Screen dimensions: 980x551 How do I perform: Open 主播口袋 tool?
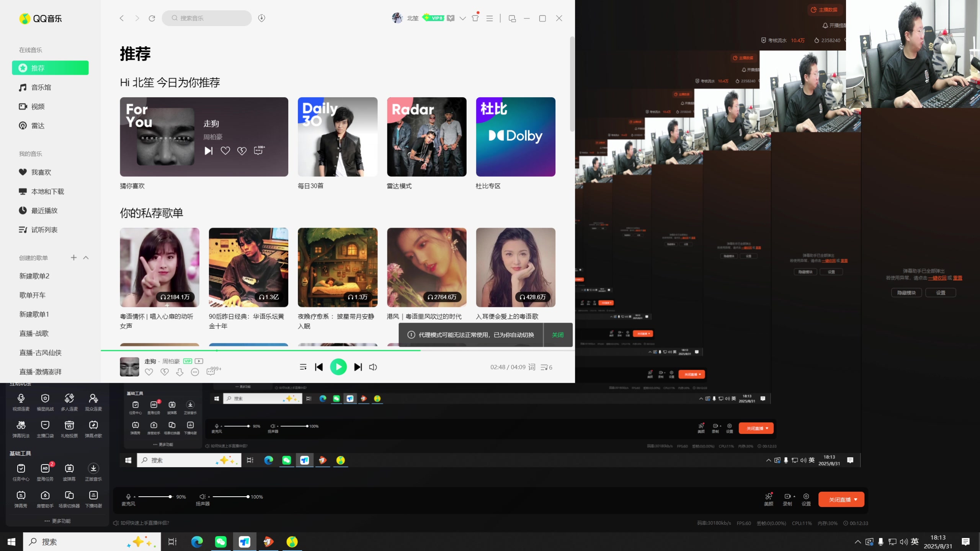click(x=45, y=429)
